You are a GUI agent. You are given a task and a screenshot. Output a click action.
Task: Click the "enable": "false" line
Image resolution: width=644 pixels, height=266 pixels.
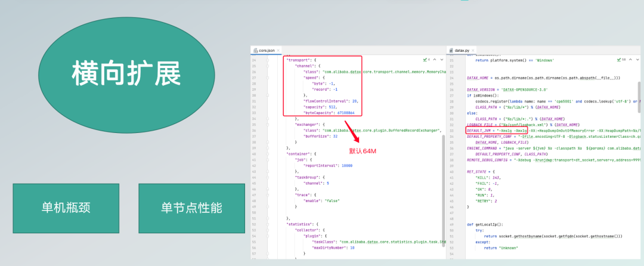point(321,201)
